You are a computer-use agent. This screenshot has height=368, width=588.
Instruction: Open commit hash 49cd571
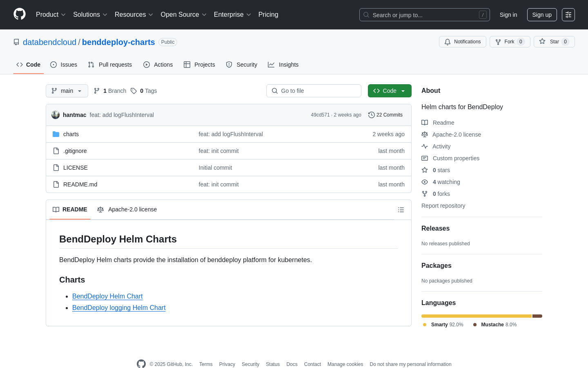point(320,115)
